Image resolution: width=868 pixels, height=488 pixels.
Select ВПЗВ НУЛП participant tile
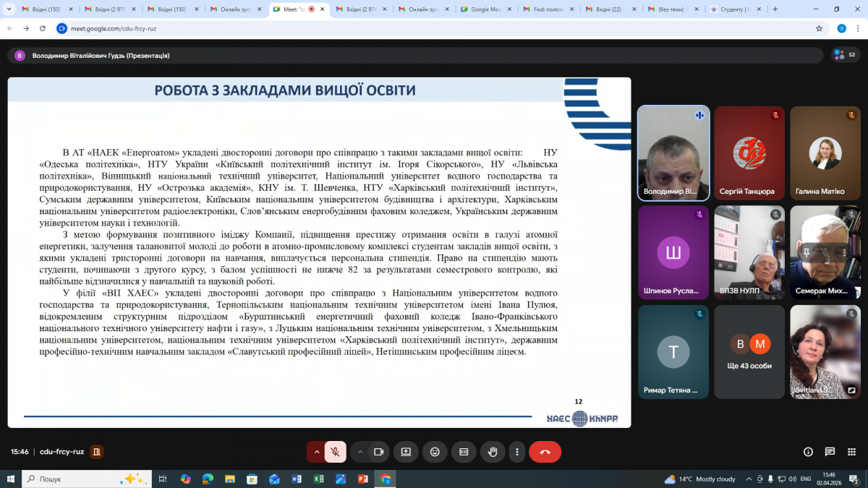(749, 252)
